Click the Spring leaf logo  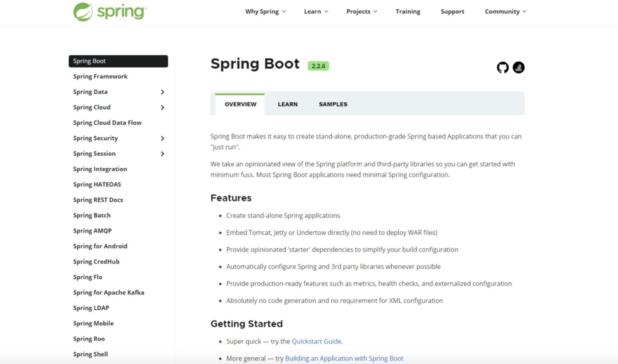click(83, 12)
